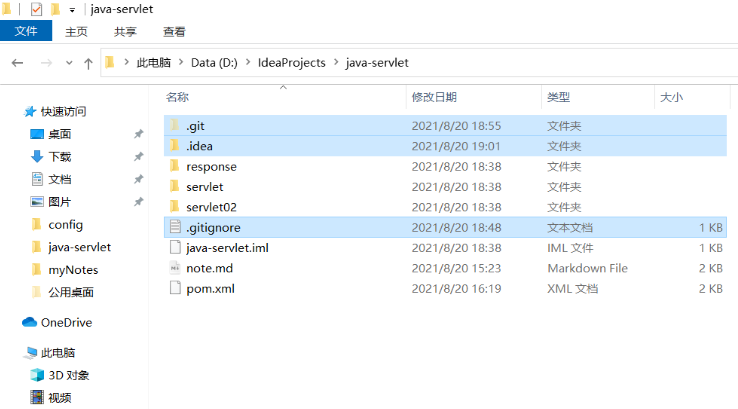Click the pin icon next to 下载
This screenshot has width=738, height=409.
coord(138,157)
